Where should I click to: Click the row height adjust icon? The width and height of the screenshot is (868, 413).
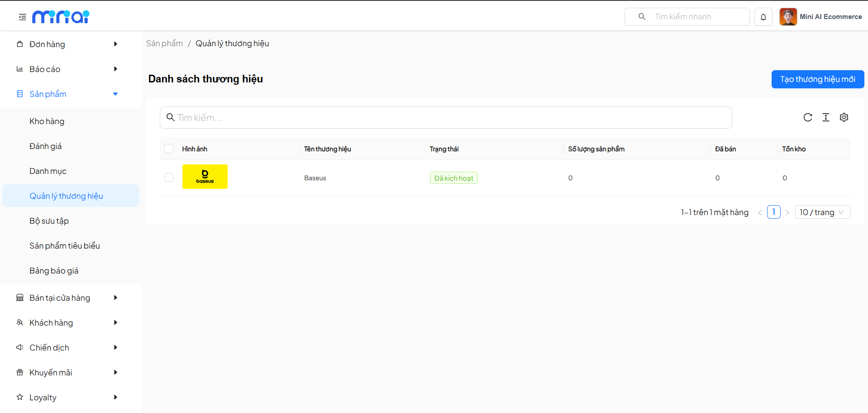point(825,118)
